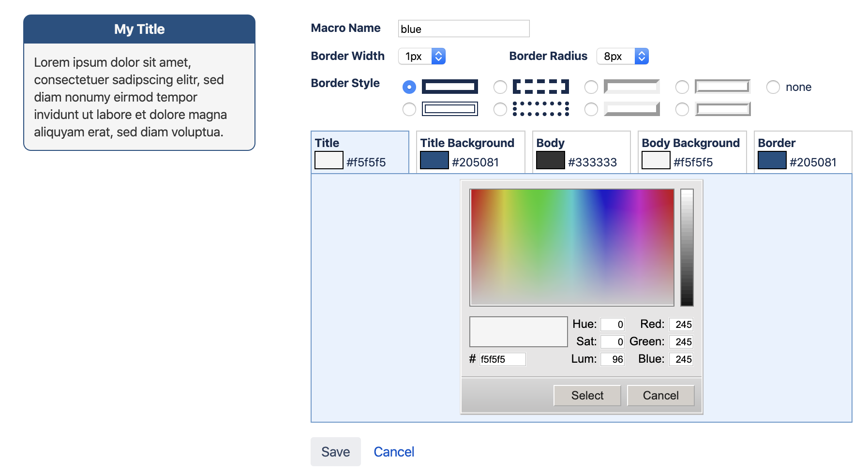Select the radio beside the double border
The width and height of the screenshot is (868, 472).
(x=409, y=109)
